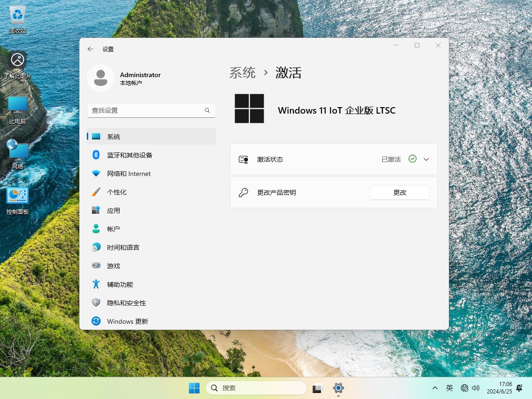Open the clock showing 17:06
Viewport: 532px width, 399px height.
pyautogui.click(x=499, y=388)
